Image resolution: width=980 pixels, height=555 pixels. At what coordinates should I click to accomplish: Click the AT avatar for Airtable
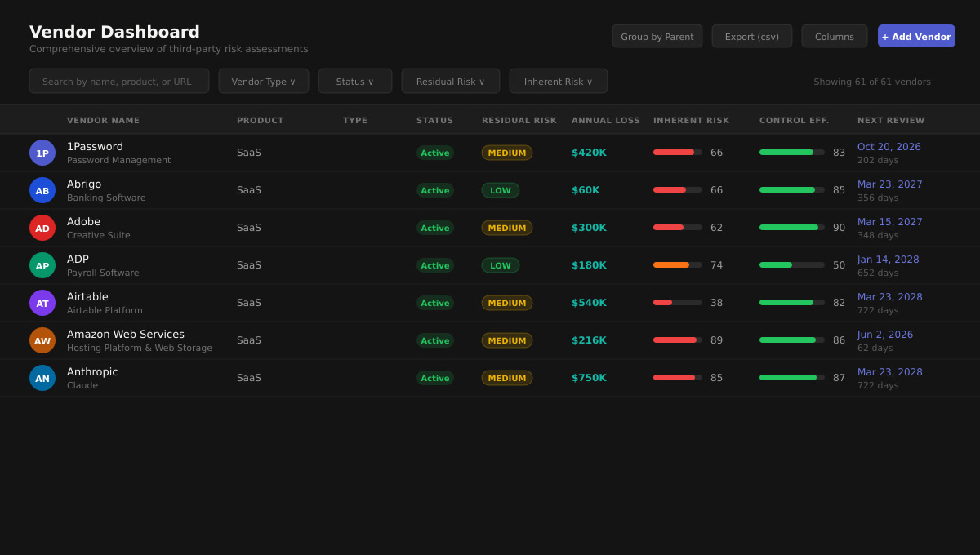[42, 303]
